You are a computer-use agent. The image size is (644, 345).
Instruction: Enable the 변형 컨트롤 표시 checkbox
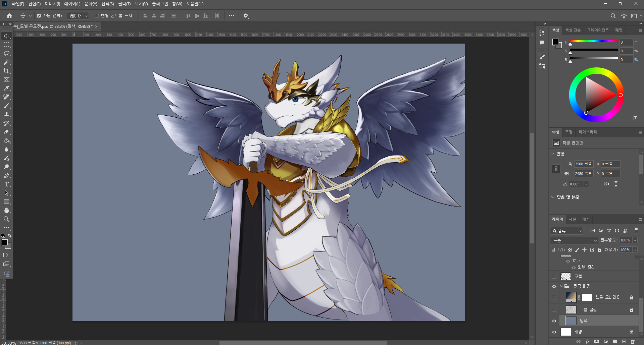click(x=97, y=16)
